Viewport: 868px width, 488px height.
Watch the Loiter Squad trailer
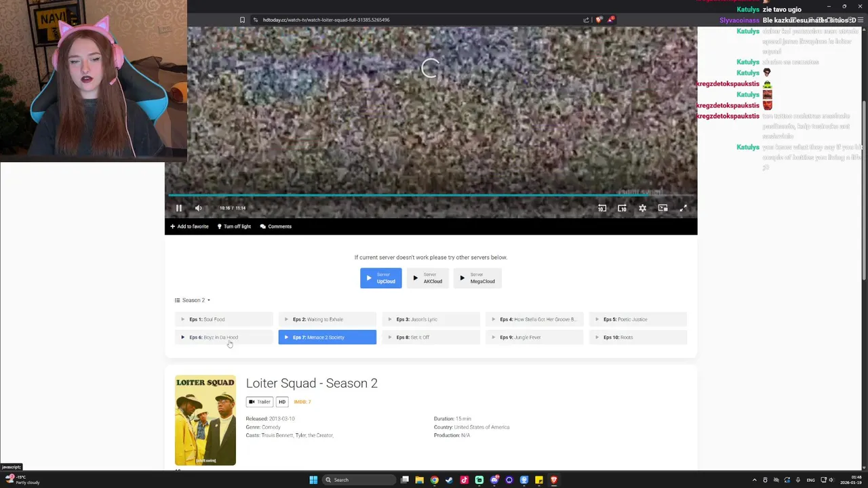click(260, 402)
